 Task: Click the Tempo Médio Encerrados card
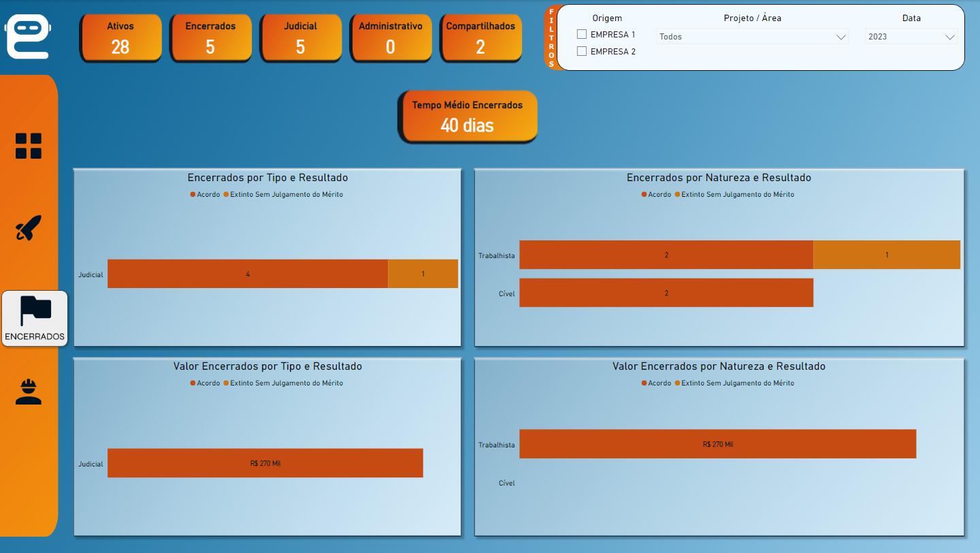[468, 116]
